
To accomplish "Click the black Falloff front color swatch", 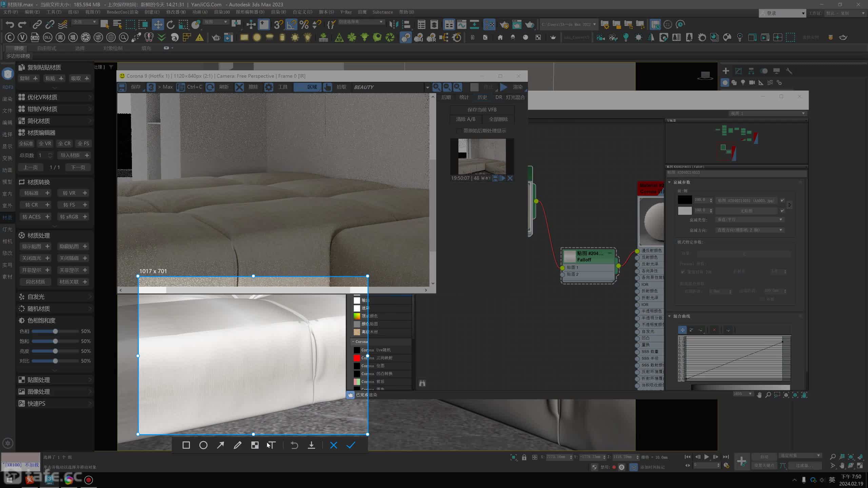I will click(685, 200).
